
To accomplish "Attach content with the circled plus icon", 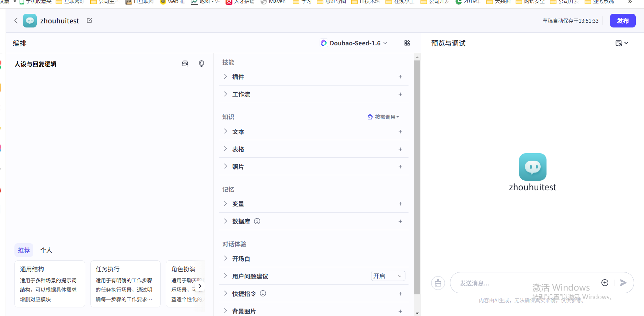I will pyautogui.click(x=605, y=282).
